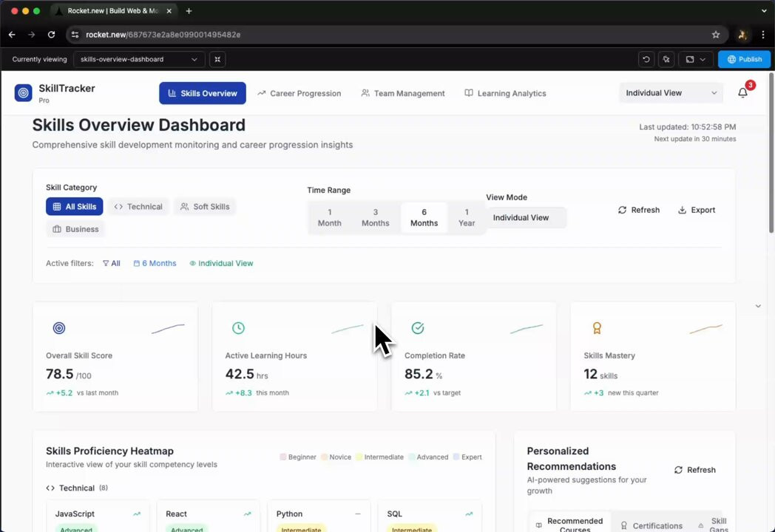Viewport: 775px width, 532px height.
Task: Click the JavaScript trend arrow icon
Action: pos(137,514)
